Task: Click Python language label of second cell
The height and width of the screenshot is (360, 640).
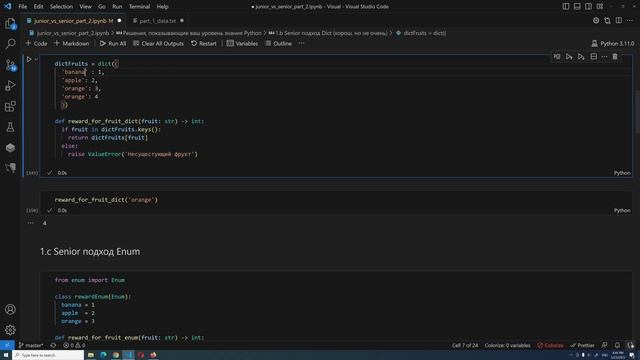Action: coord(622,211)
